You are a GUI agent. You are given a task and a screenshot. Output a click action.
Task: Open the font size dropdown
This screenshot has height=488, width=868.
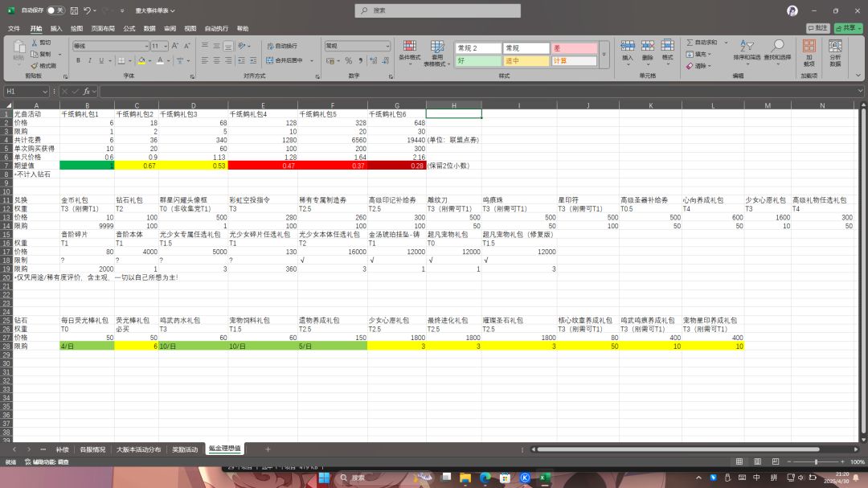(x=165, y=46)
